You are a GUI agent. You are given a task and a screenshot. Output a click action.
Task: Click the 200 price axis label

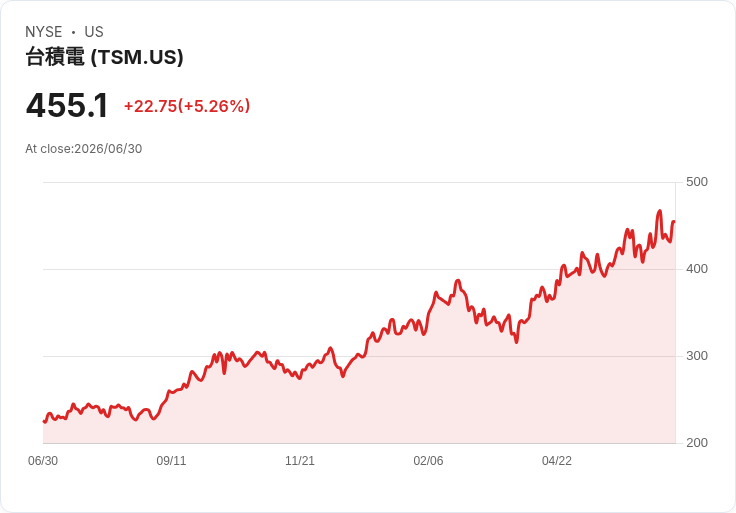click(697, 443)
